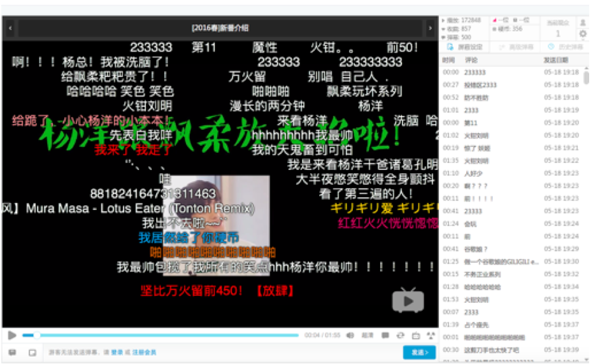Go to previous part with left arrow
This screenshot has height=364, width=593.
point(10,28)
